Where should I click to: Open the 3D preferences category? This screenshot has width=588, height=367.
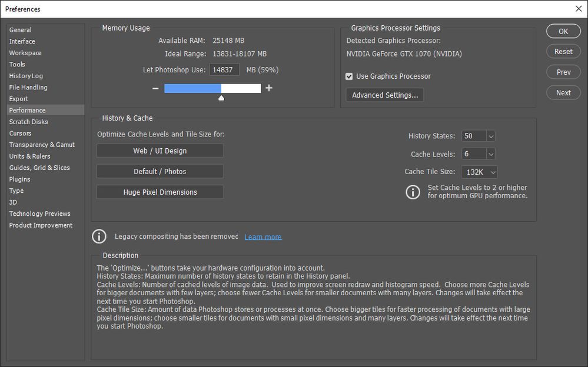click(45, 202)
